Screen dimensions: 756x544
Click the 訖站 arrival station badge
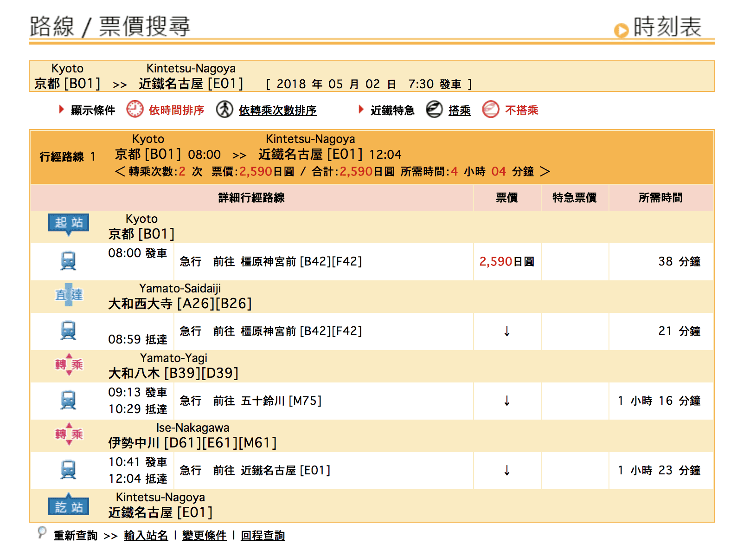coord(69,505)
